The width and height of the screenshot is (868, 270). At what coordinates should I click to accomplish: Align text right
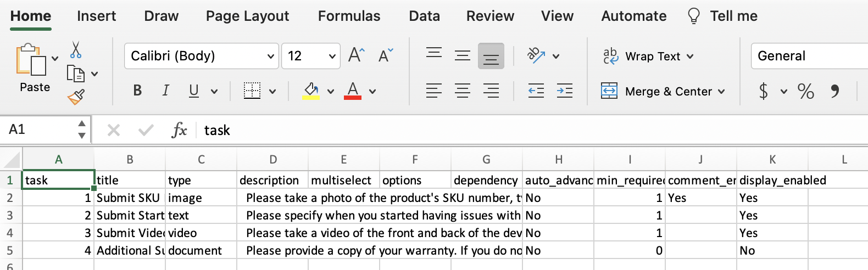point(491,91)
